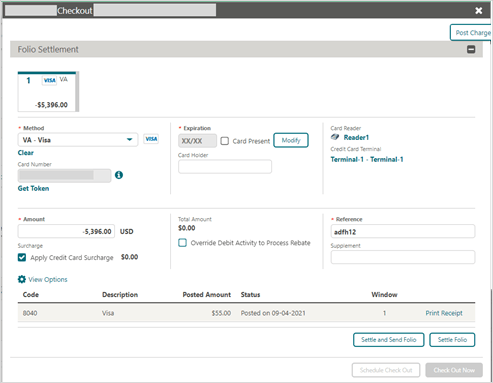Toggle the Card Present checkbox
Image resolution: width=493 pixels, height=383 pixels.
click(225, 141)
